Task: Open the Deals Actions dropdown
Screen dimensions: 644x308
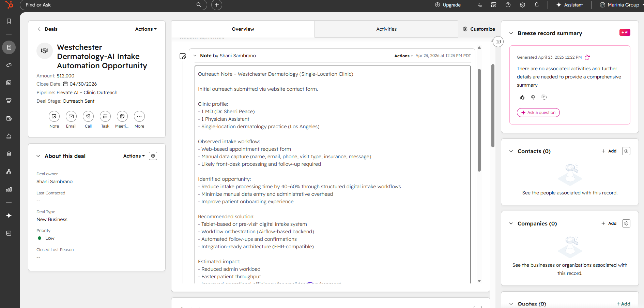Action: pyautogui.click(x=146, y=29)
